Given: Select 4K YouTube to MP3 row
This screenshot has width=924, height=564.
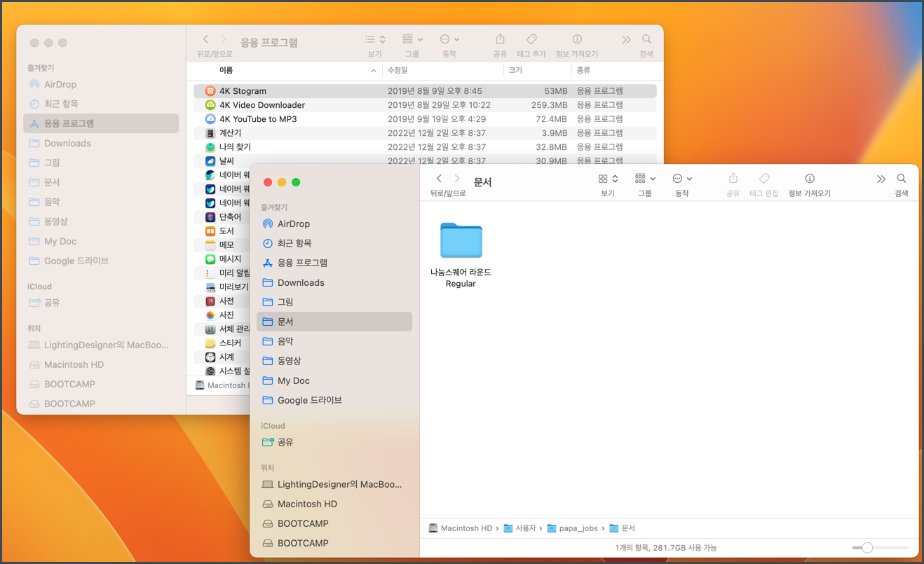Looking at the screenshot, I should click(425, 119).
